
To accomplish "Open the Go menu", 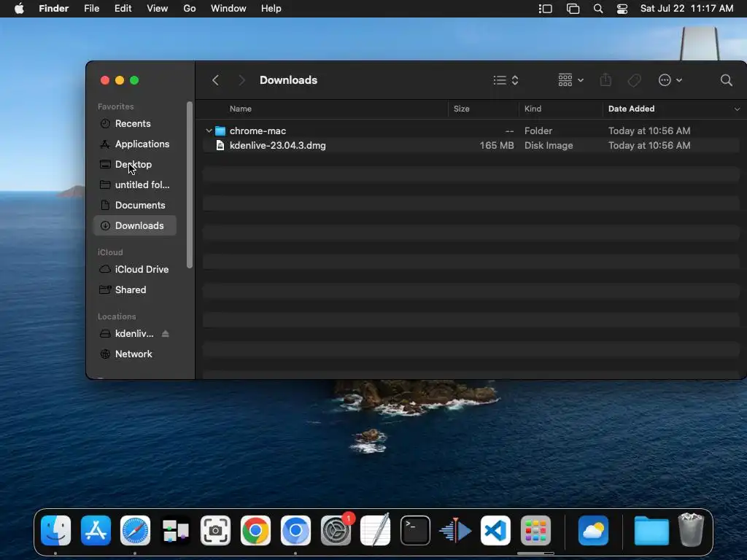I will click(190, 9).
